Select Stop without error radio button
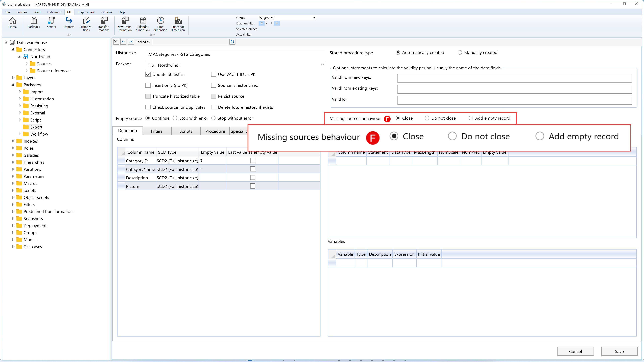The image size is (644, 362). (x=213, y=118)
